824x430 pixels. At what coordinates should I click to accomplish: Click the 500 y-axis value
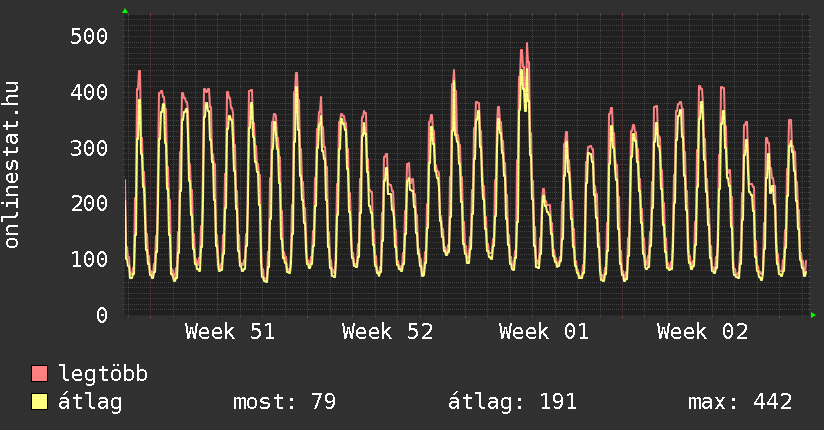pos(89,37)
